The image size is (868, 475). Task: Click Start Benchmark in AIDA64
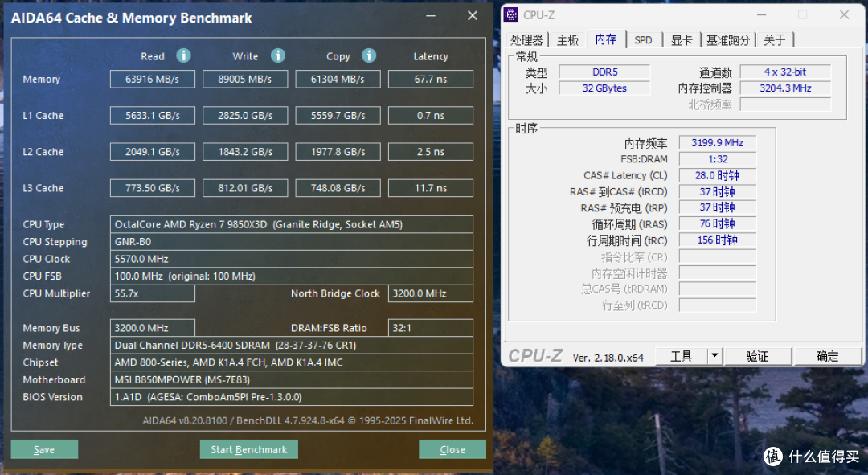[249, 449]
